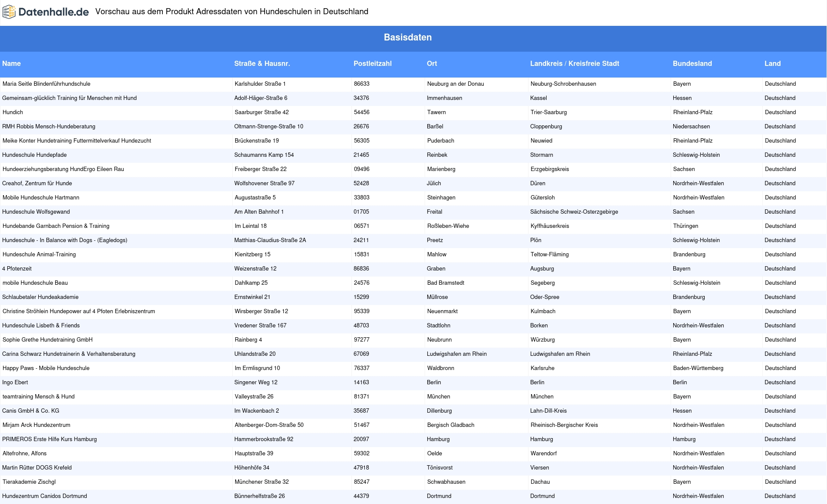Select address Karlshulder Straße 1
The width and height of the screenshot is (827, 504).
[x=260, y=84]
